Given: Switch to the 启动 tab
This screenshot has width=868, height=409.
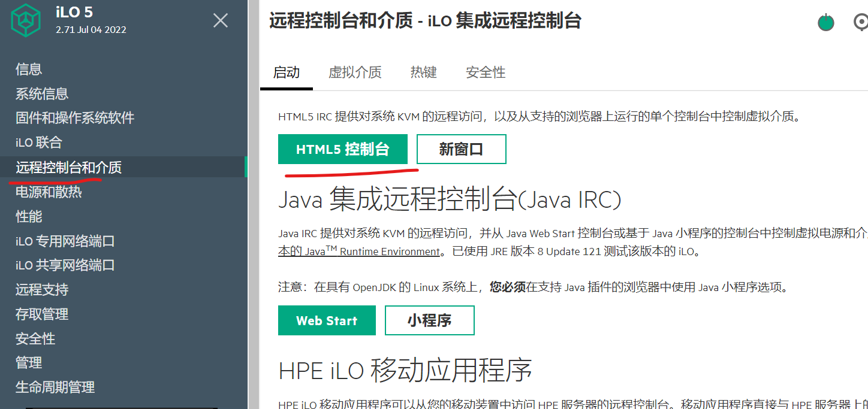Looking at the screenshot, I should tap(287, 72).
